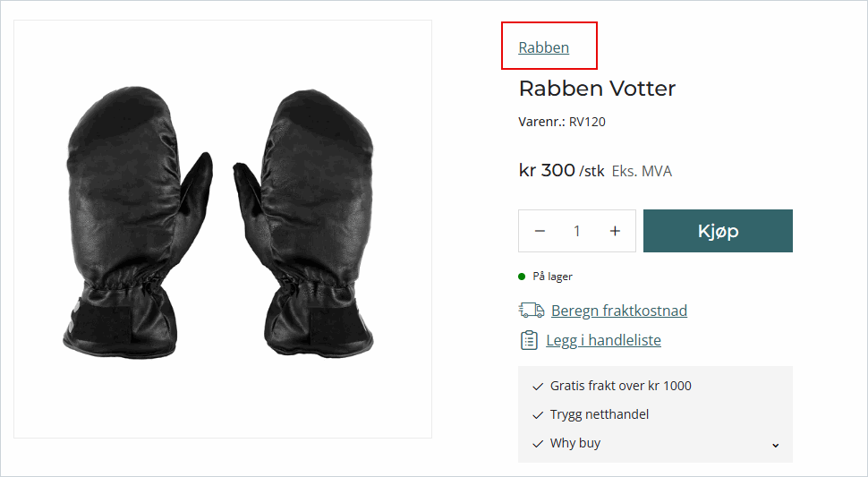Click the Legg i handleliste link
This screenshot has height=477, width=868.
604,340
